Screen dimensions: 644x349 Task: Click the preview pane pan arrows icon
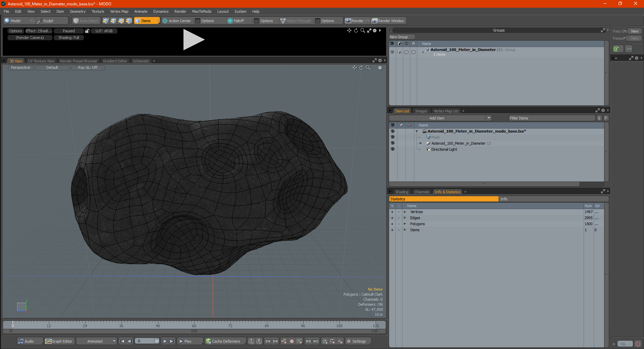click(x=350, y=31)
